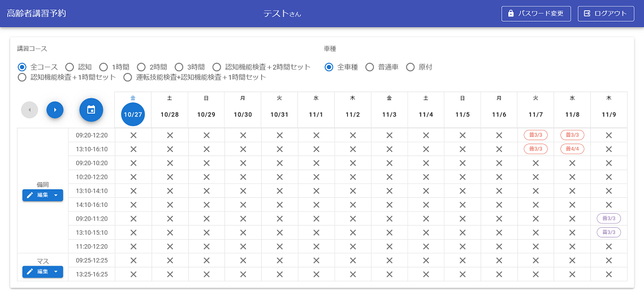
Task: Select the 原付 vehicle type radio
Action: [x=410, y=67]
